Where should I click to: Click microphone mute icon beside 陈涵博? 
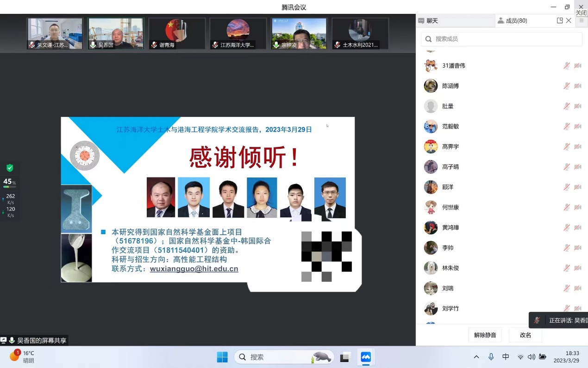(567, 86)
